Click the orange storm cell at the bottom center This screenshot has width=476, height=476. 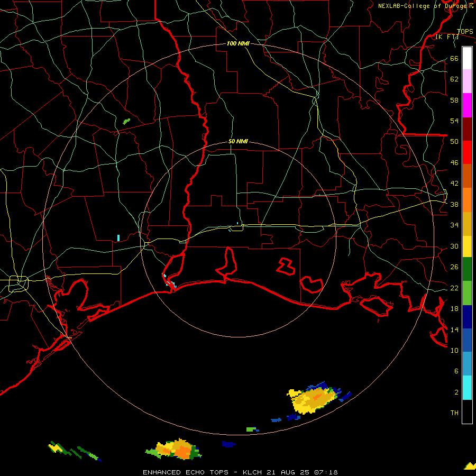174,449
